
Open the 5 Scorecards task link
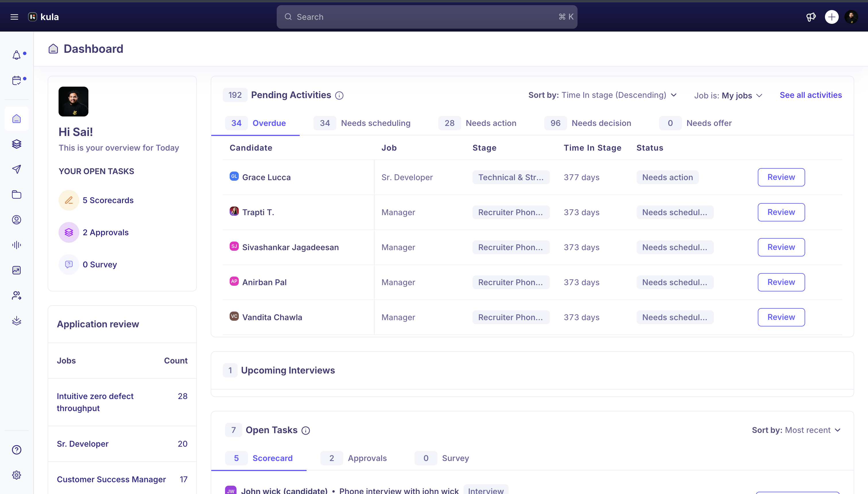click(108, 200)
